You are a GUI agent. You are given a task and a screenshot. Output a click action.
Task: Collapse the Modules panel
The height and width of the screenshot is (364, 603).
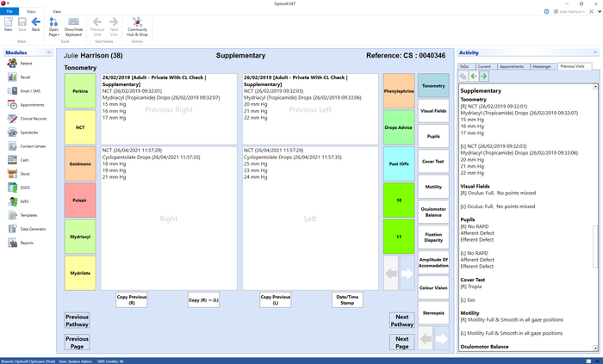click(49, 52)
